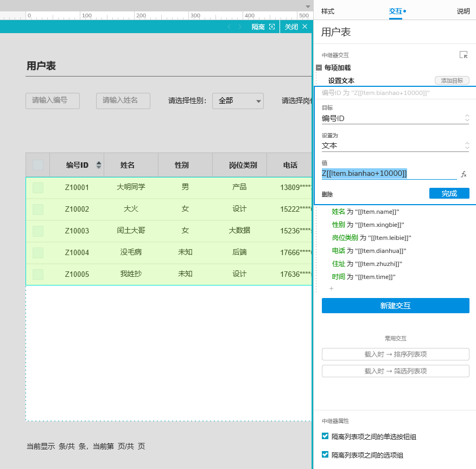Go to previous arrow in teal bar
Image resolution: width=476 pixels, height=469 pixels.
(229, 27)
